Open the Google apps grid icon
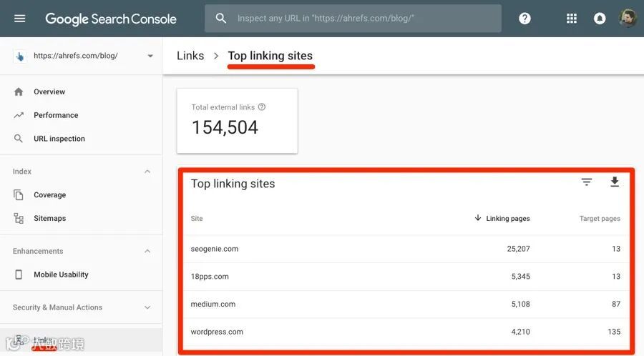 pyautogui.click(x=571, y=19)
